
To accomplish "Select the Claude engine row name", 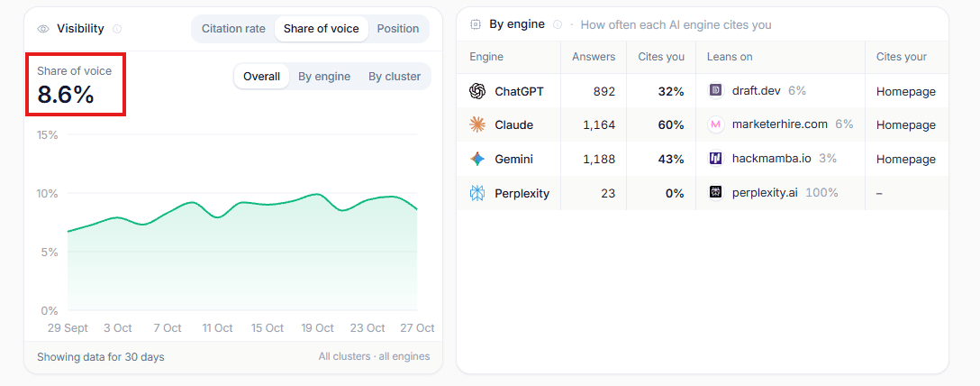I will (513, 125).
